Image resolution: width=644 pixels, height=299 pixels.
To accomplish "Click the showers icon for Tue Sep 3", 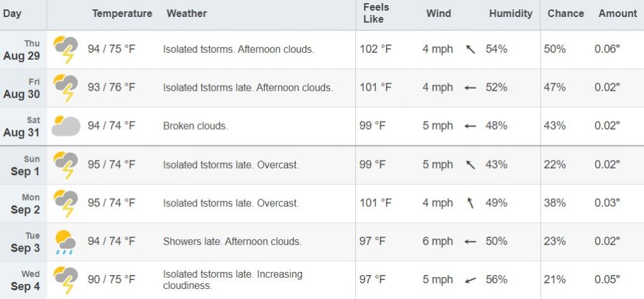I will coord(65,242).
